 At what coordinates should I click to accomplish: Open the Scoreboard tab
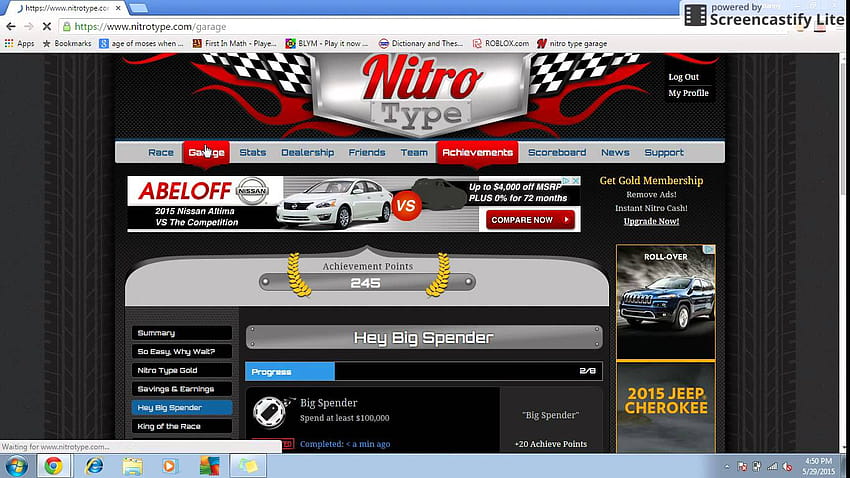click(557, 152)
